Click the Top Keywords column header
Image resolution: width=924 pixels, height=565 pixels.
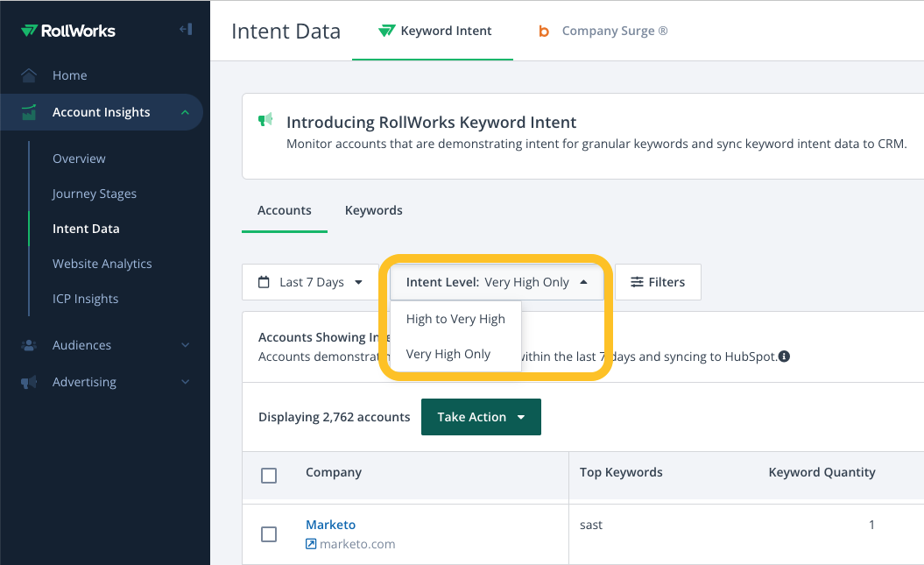click(621, 472)
